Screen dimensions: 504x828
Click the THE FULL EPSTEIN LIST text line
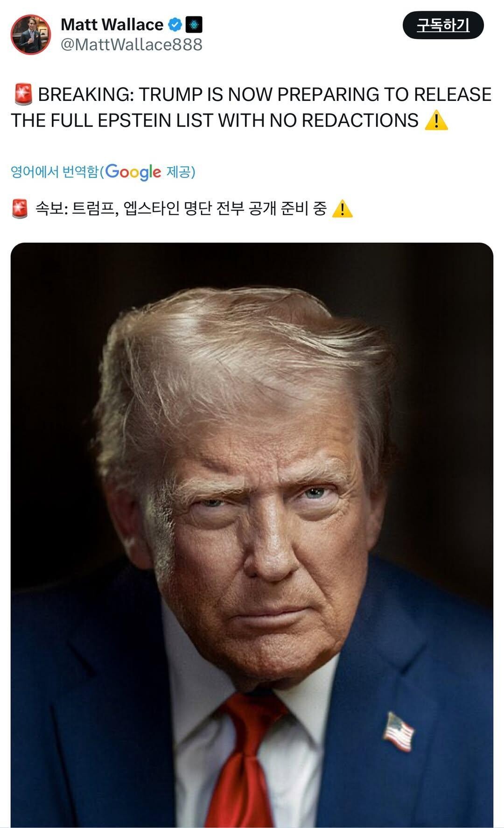point(215,120)
